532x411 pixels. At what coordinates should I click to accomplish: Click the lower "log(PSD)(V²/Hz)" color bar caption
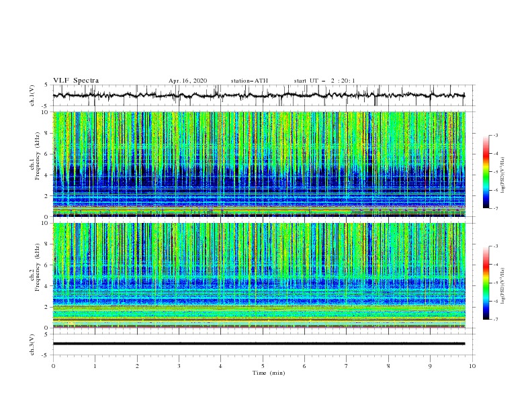tap(502, 286)
